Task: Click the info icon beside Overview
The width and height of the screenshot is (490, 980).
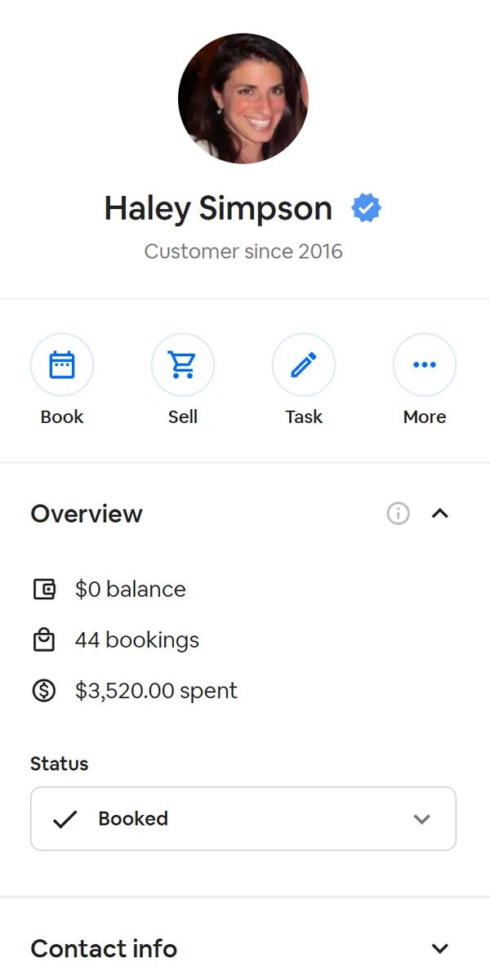Action: pos(398,514)
